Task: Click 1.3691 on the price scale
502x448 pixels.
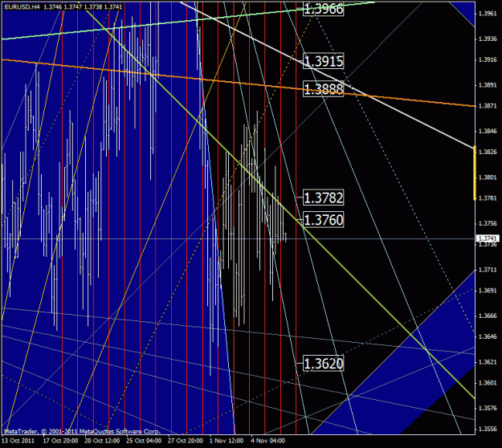Action: point(488,291)
